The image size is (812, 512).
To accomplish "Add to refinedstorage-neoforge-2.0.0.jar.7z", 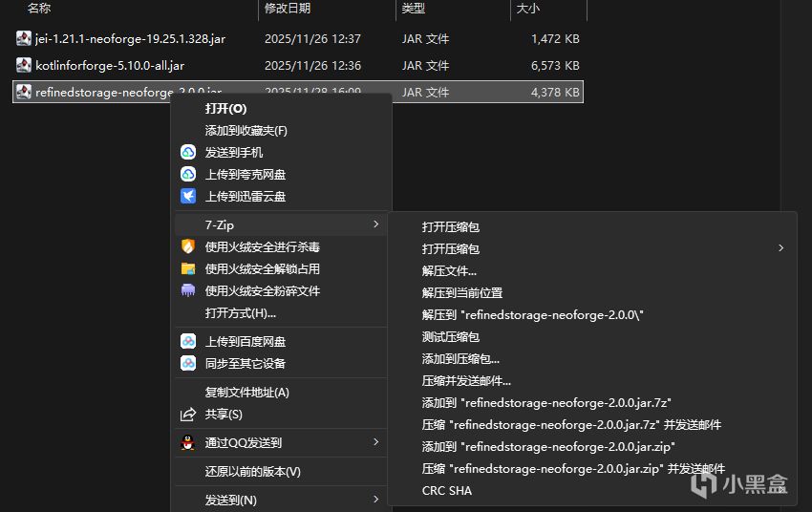I will pyautogui.click(x=546, y=403).
